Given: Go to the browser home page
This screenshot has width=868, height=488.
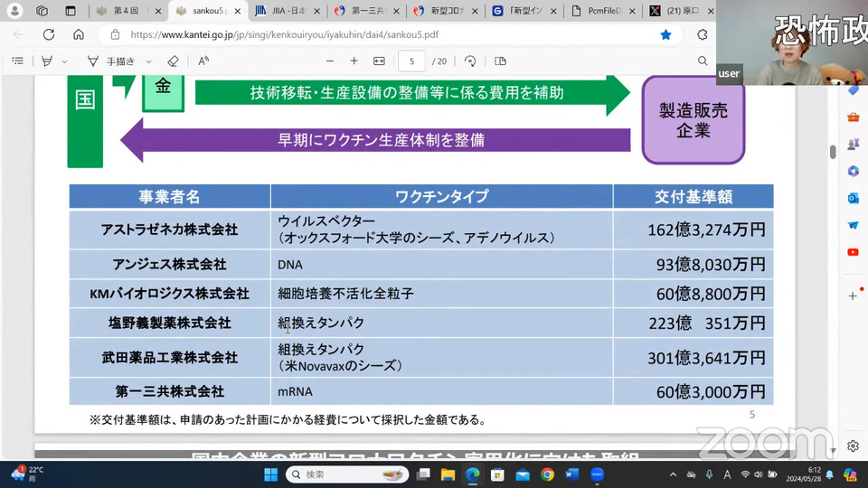Looking at the screenshot, I should click(x=79, y=34).
